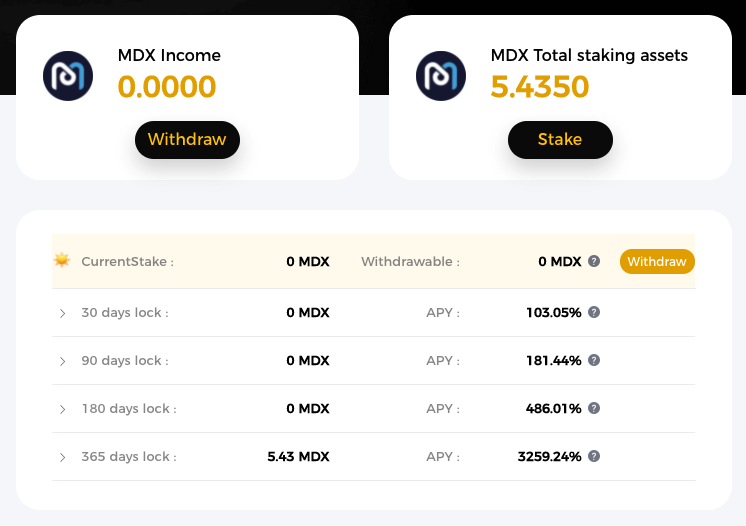Click the 180 days lock label
This screenshot has height=526, width=746.
point(129,409)
